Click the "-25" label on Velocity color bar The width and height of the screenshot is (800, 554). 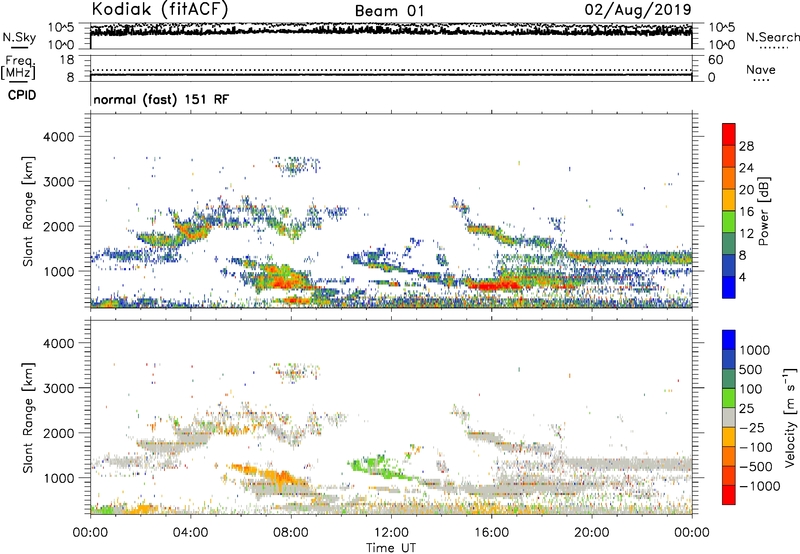pos(752,428)
